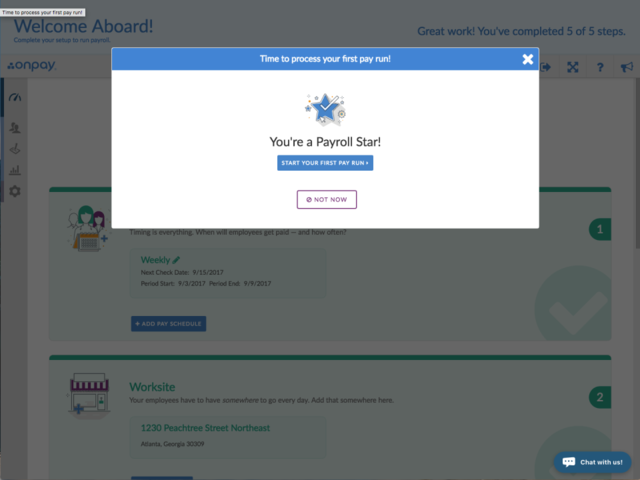Start your first pay run
640x480 pixels.
coord(325,163)
